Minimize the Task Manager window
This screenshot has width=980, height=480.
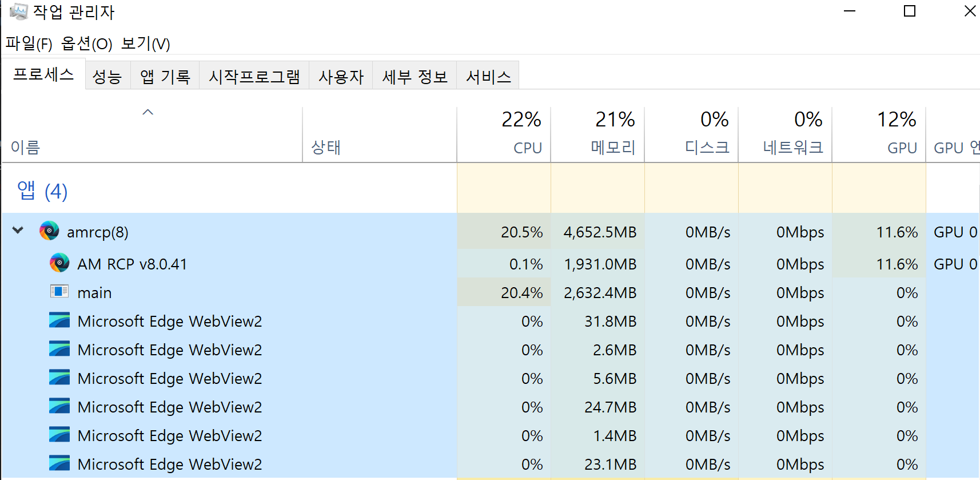(x=850, y=11)
